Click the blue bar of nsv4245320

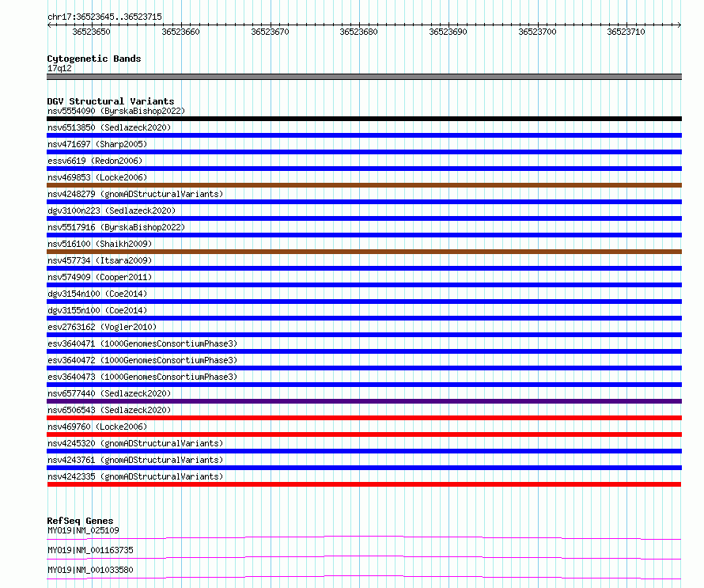[364, 451]
